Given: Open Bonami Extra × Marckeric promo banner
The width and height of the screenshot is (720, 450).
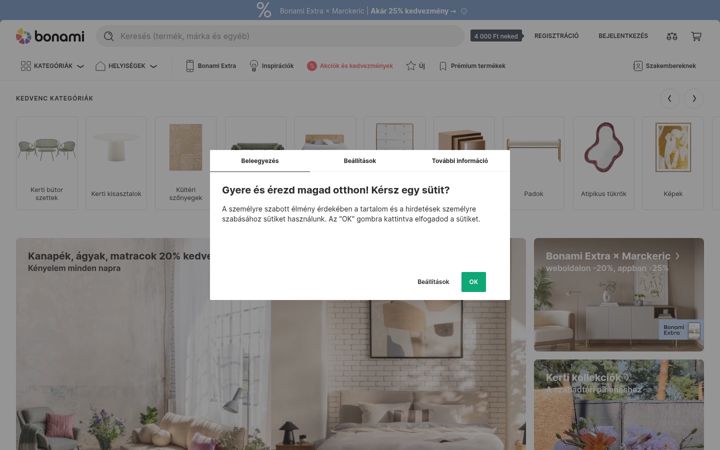Looking at the screenshot, I should tap(619, 294).
